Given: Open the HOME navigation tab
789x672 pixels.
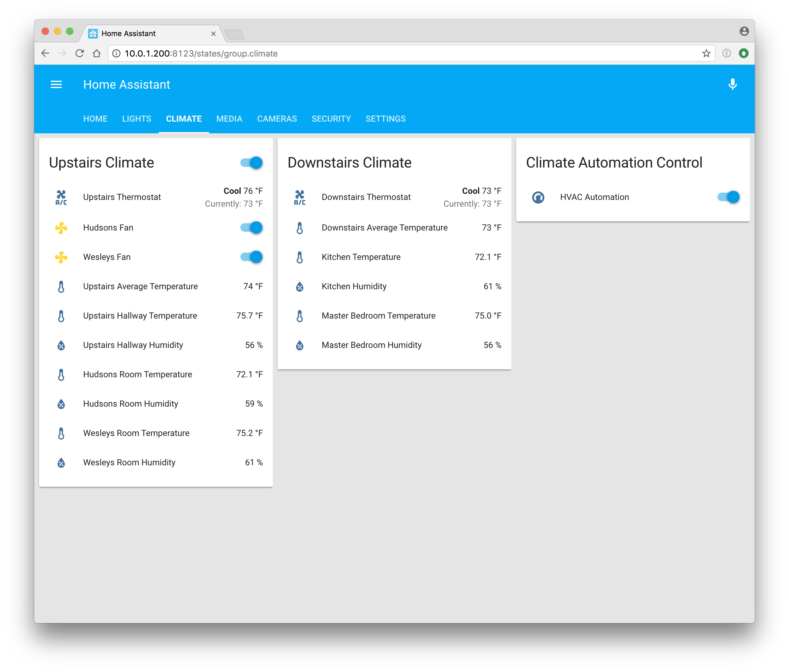Looking at the screenshot, I should click(95, 119).
